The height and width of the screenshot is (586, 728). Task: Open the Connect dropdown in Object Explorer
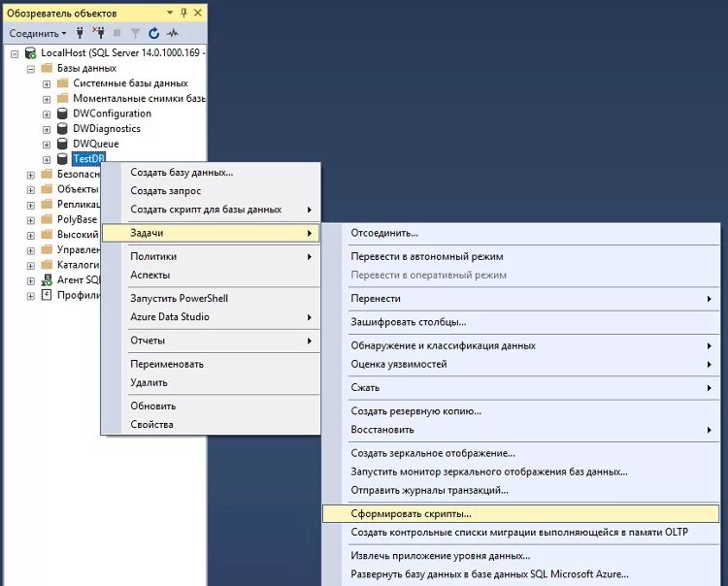[x=38, y=33]
